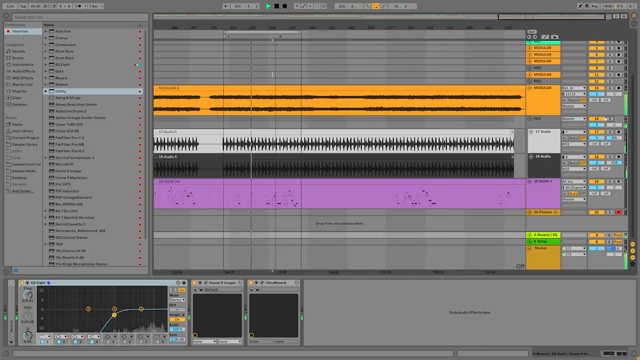Screen dimensions: 640x360
Task: Turn off the Ozone 9 Imager activator
Action: click(195, 282)
